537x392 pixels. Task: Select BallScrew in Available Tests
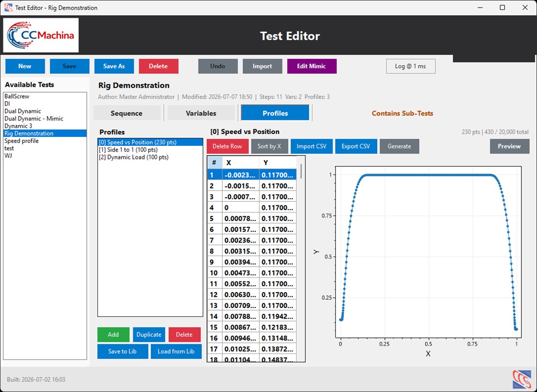(x=45, y=96)
